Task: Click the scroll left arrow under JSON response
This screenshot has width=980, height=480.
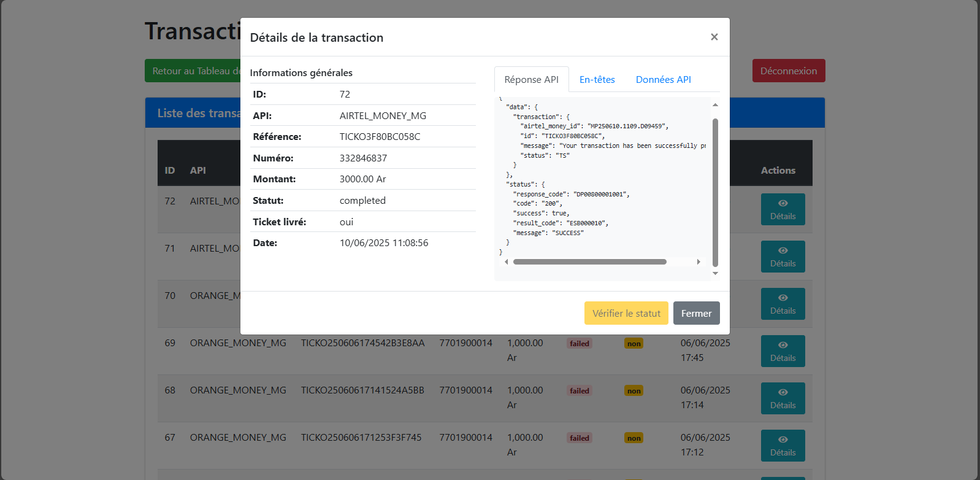Action: coord(506,262)
